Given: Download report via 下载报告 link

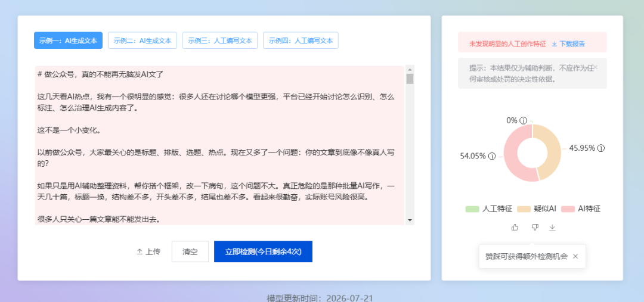Looking at the screenshot, I should click(x=568, y=44).
